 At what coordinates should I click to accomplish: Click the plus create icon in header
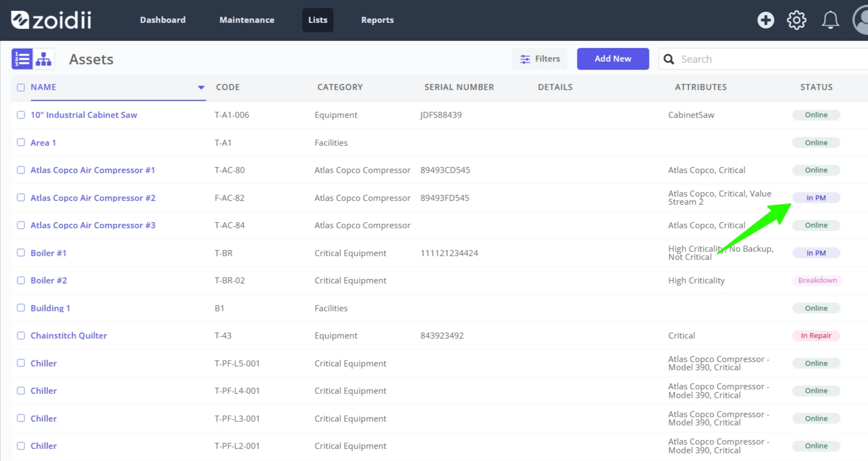point(765,20)
